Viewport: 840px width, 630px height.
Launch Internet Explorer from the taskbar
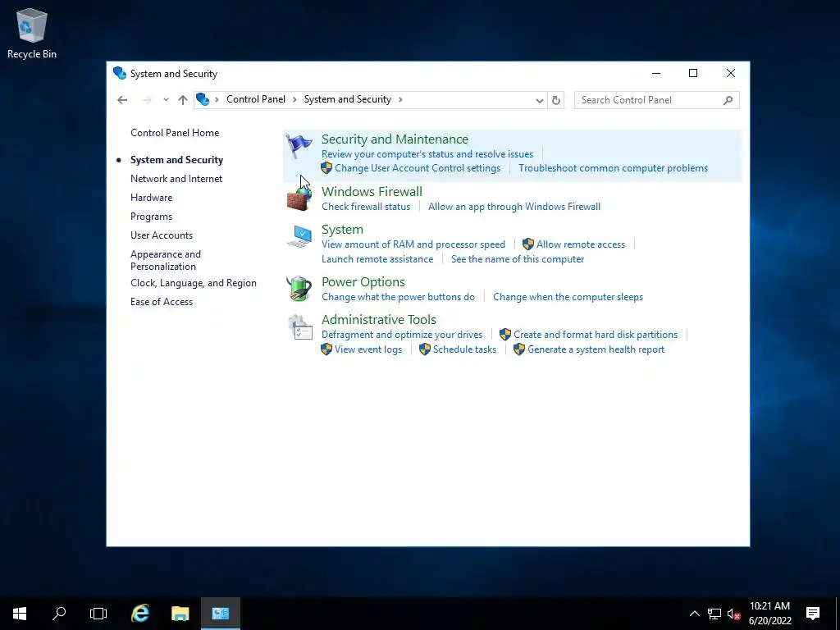coord(140,614)
